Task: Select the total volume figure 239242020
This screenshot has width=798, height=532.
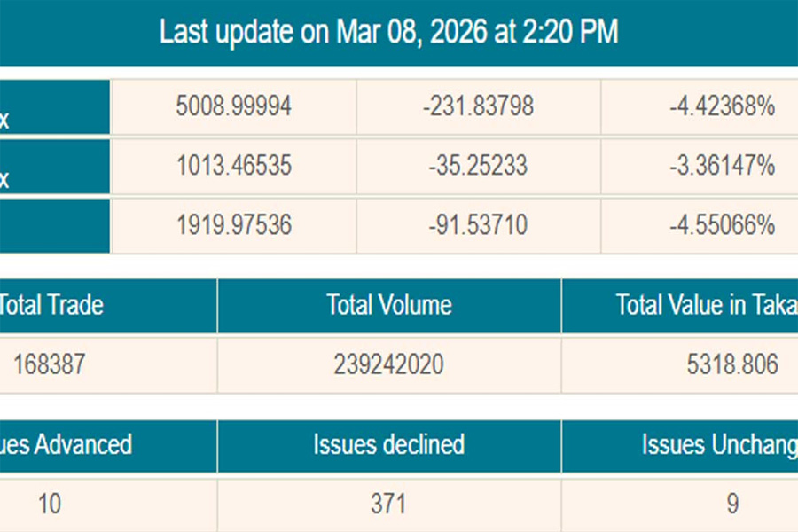Action: click(x=389, y=364)
